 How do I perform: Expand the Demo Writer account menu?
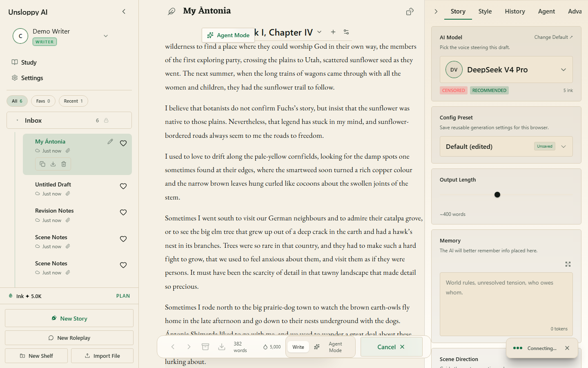tap(106, 36)
